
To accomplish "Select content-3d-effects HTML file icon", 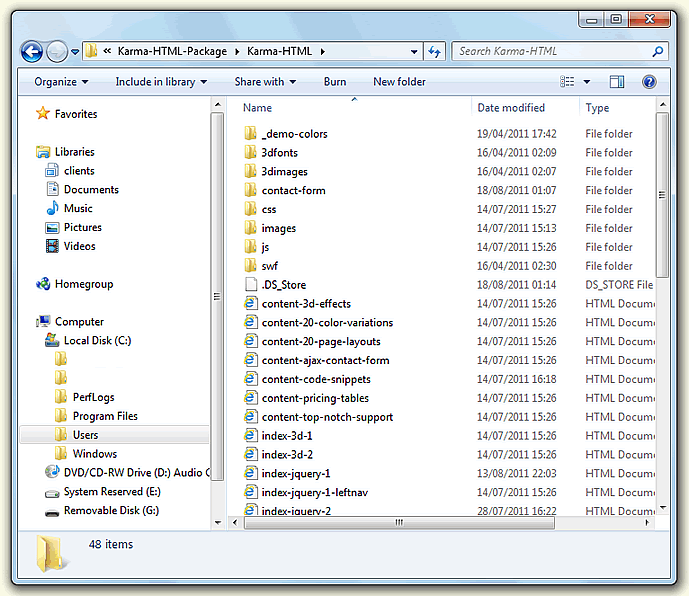I will pyautogui.click(x=250, y=303).
